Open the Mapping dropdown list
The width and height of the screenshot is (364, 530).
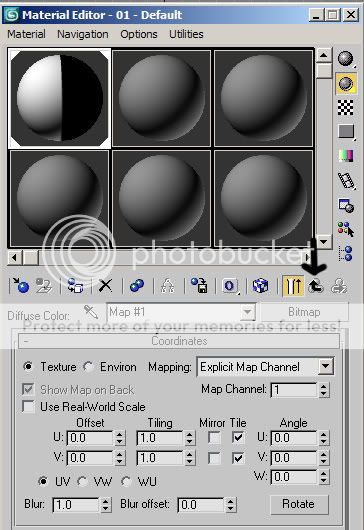265,367
